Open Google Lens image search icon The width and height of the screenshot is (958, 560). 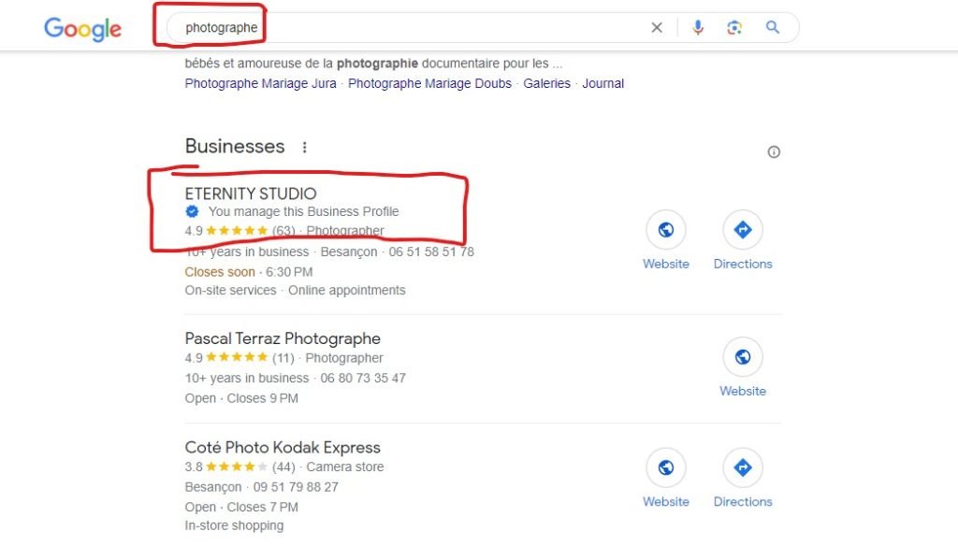(734, 28)
